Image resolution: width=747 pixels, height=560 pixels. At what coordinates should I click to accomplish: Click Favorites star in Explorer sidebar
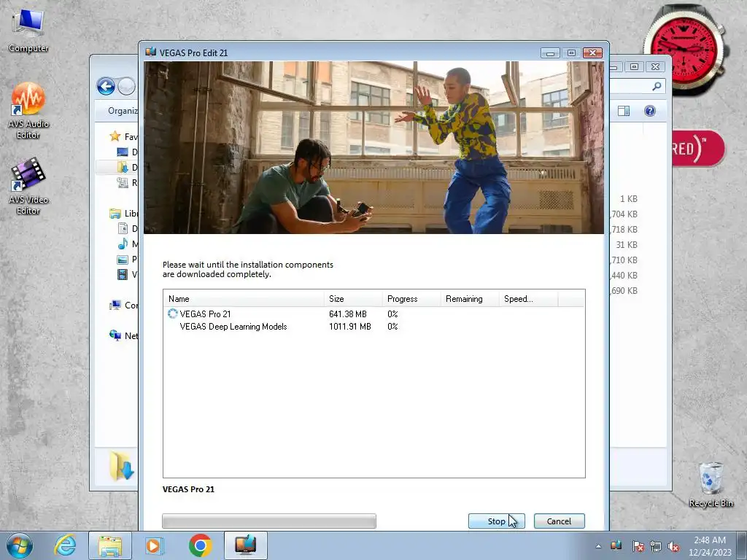pyautogui.click(x=115, y=136)
